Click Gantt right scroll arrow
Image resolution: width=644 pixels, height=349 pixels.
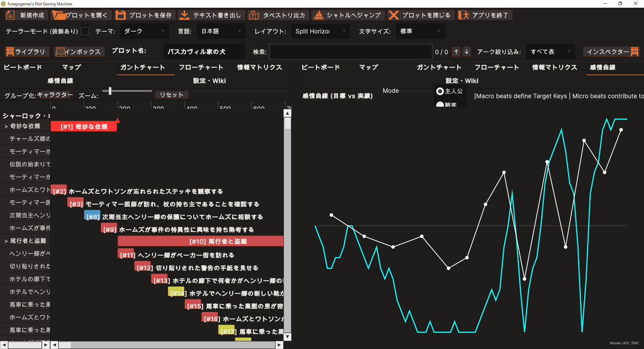[279, 345]
